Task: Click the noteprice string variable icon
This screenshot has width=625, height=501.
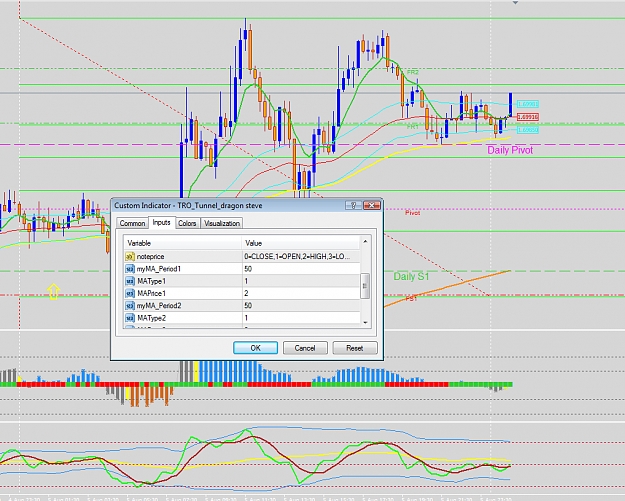Action: tap(130, 257)
